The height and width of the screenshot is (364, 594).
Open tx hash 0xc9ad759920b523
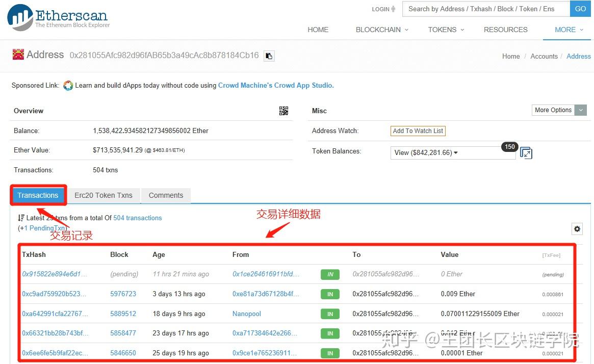tap(54, 294)
